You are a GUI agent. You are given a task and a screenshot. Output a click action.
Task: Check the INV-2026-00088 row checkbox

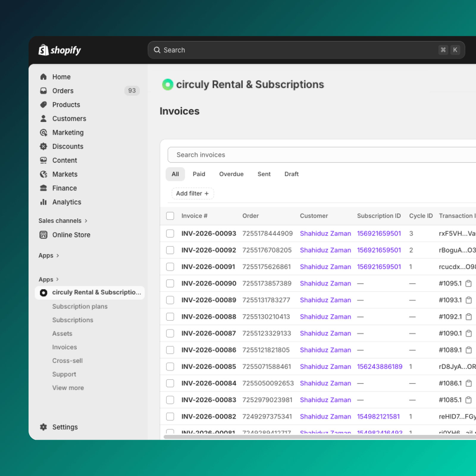point(170,317)
